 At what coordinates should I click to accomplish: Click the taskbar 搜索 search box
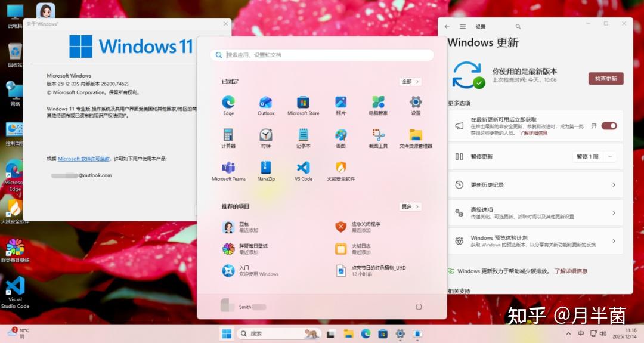[x=279, y=333]
